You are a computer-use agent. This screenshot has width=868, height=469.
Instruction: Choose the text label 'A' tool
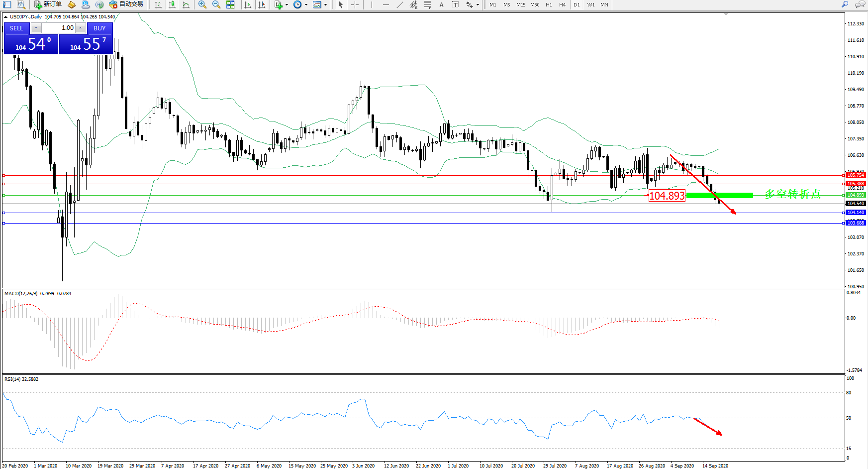(441, 4)
